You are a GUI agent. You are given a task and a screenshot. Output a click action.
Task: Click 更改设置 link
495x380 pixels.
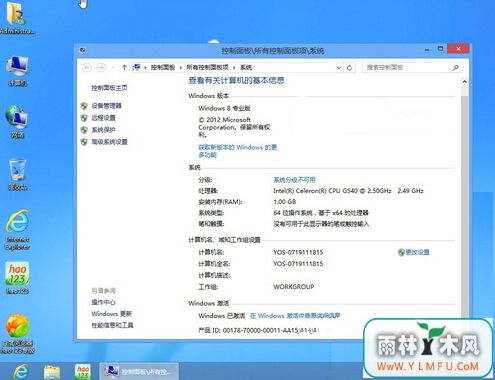tap(417, 252)
